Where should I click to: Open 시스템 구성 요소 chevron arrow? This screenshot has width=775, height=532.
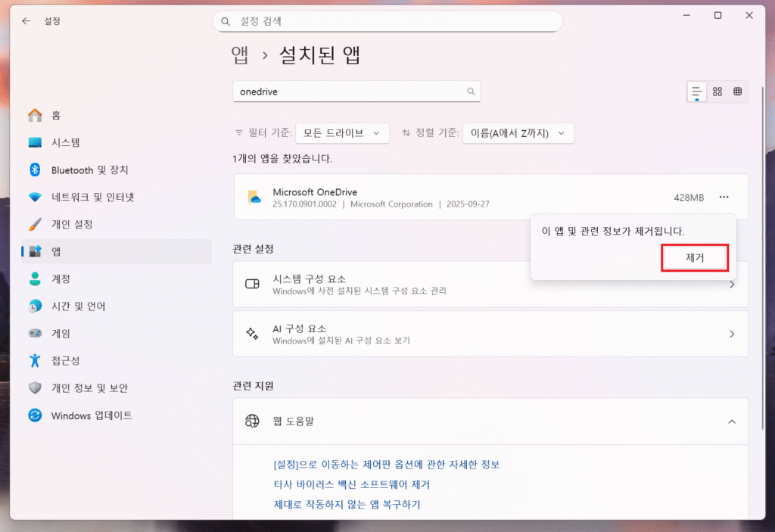(732, 285)
